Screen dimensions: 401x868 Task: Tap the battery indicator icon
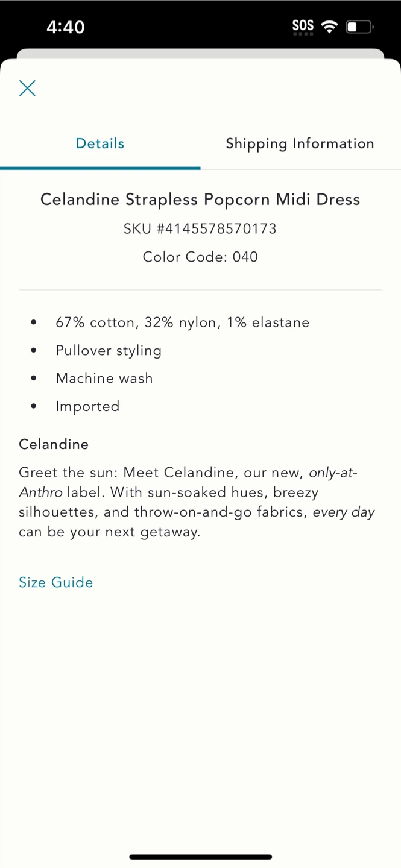coord(359,27)
